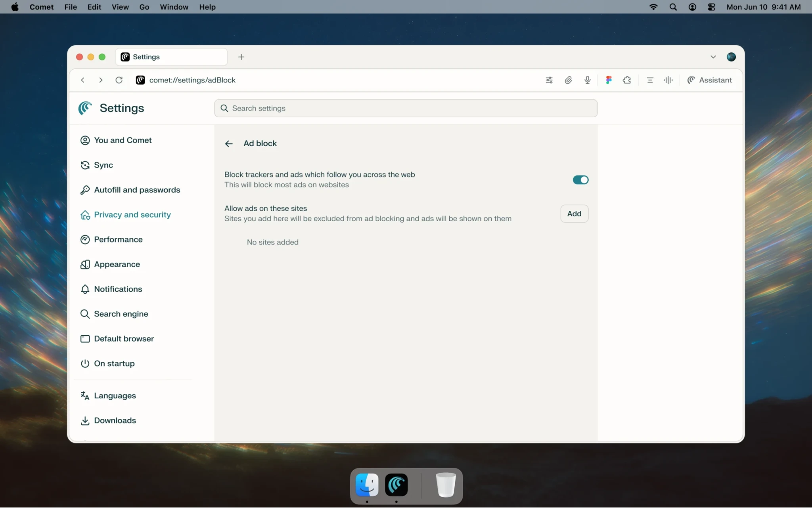Open the tuning sliders icon in toolbar
The image size is (812, 508).
[549, 80]
